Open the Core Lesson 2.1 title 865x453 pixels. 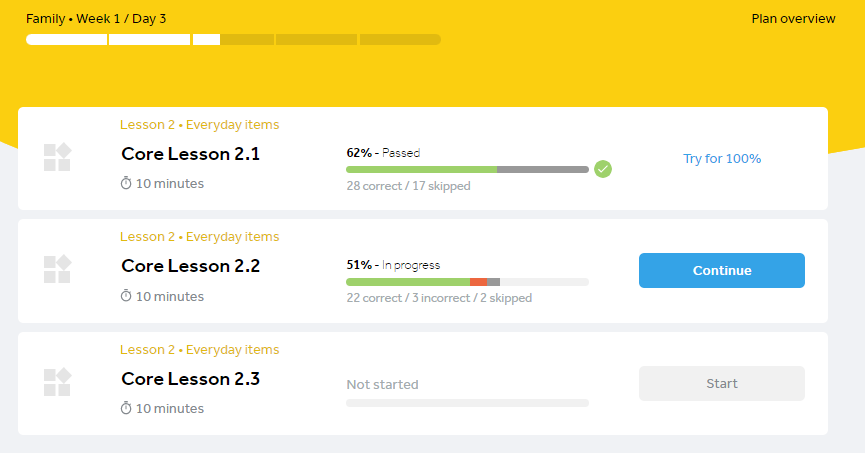(190, 154)
